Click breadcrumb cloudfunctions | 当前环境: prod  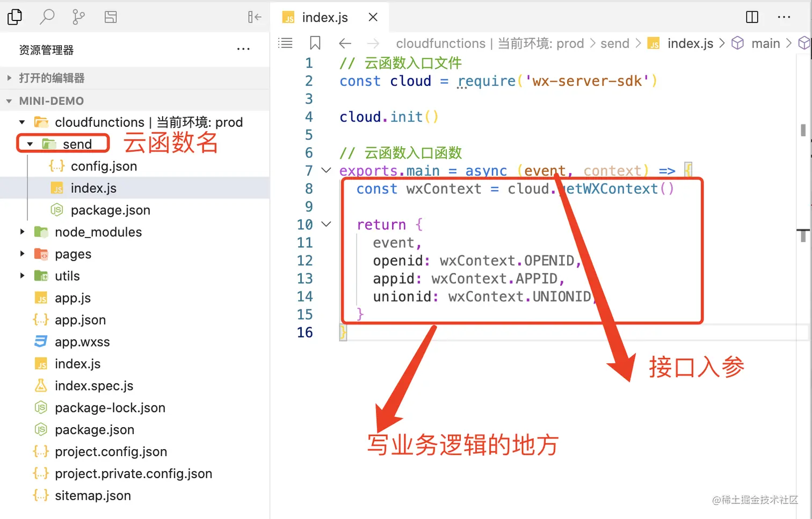coord(490,44)
